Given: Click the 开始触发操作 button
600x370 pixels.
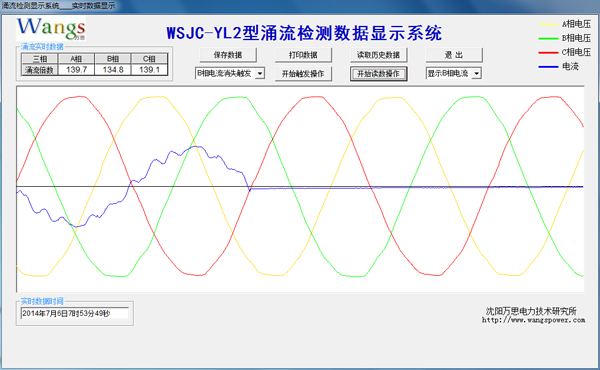Looking at the screenshot, I should pos(303,74).
